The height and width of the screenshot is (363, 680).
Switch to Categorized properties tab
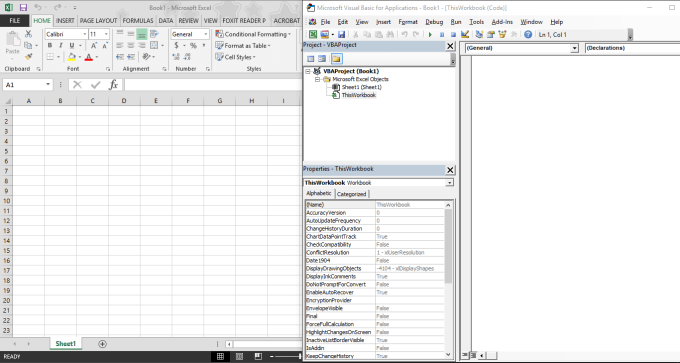(351, 194)
